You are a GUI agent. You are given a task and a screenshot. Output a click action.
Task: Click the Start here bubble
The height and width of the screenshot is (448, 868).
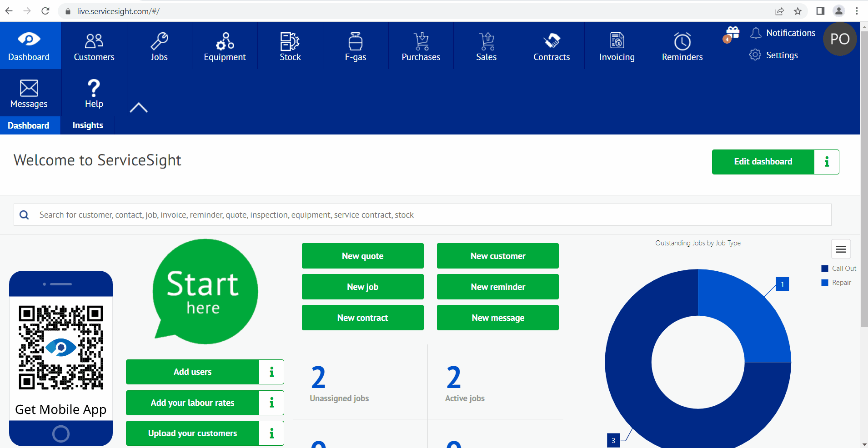[205, 291]
